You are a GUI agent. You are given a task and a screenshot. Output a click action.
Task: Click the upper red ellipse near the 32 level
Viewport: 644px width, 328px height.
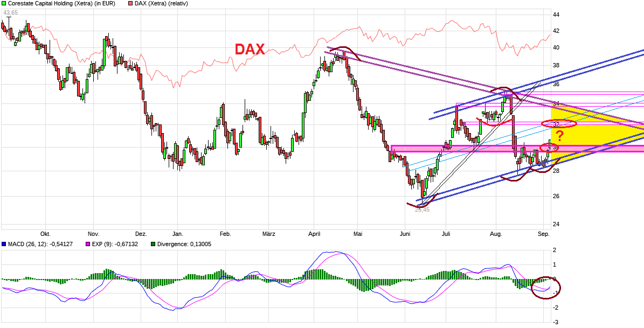(x=558, y=123)
